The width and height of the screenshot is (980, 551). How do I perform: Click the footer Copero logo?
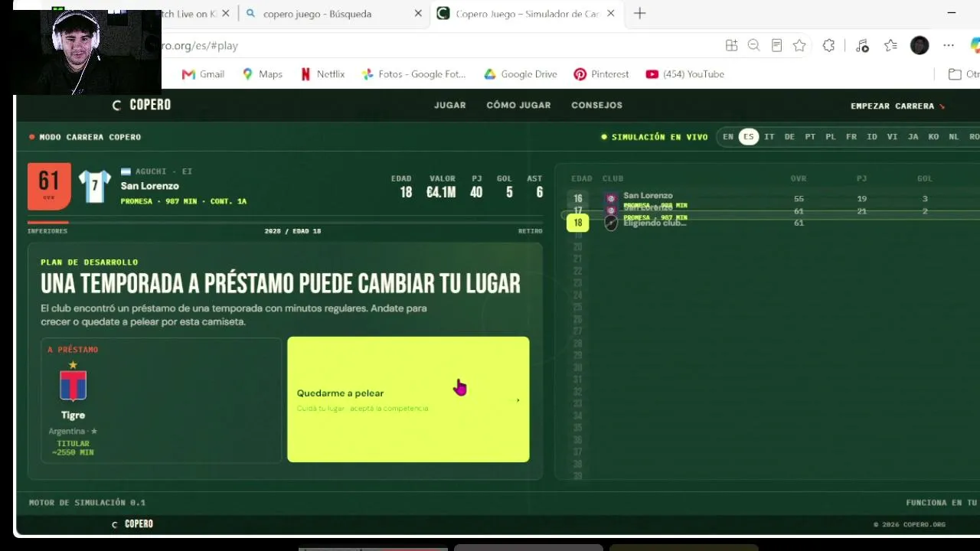click(x=132, y=524)
